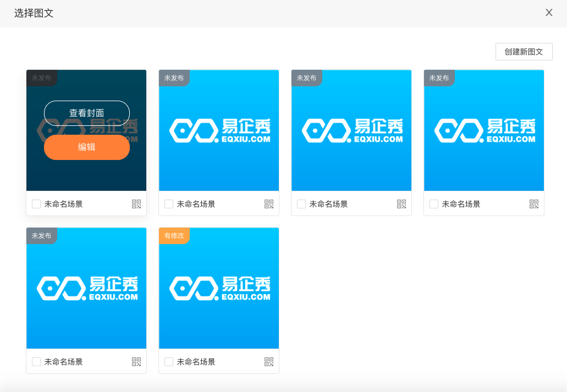Image resolution: width=567 pixels, height=392 pixels.
Task: Select the bottom row's 未发布 card thumbnail
Action: point(86,288)
